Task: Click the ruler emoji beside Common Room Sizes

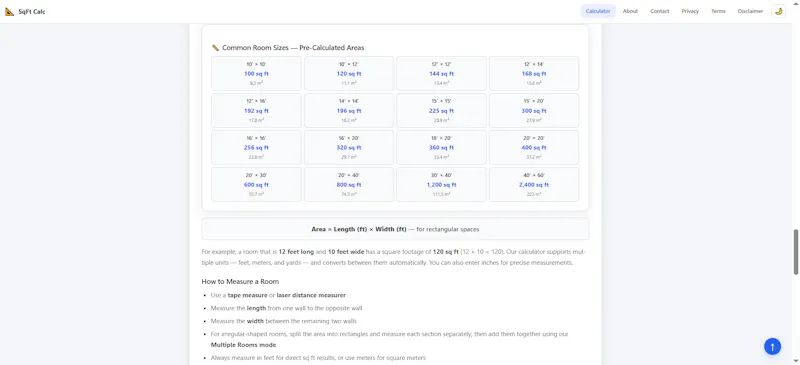Action: (x=215, y=48)
